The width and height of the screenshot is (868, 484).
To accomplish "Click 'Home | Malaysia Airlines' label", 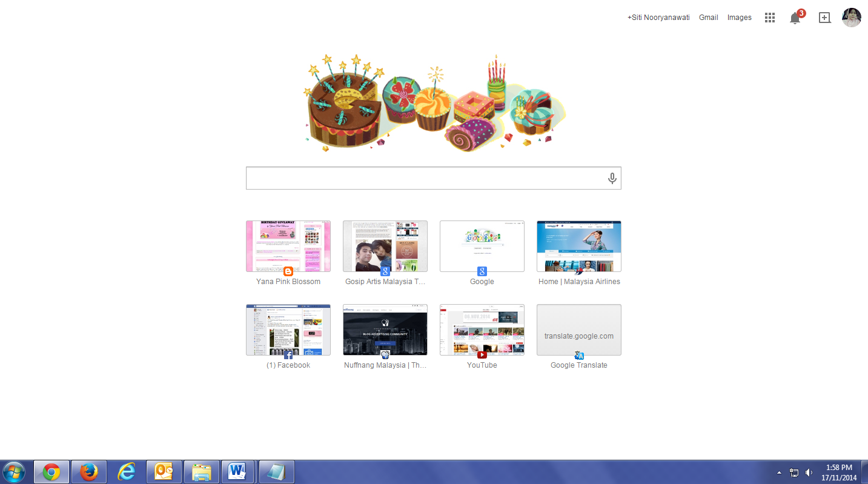I will tap(579, 282).
